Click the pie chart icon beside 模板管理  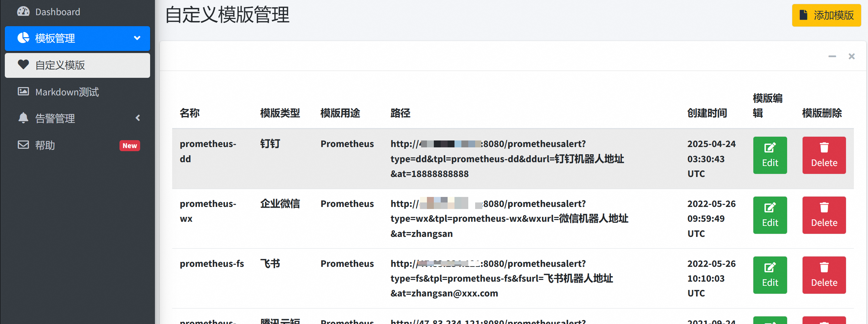coord(23,38)
